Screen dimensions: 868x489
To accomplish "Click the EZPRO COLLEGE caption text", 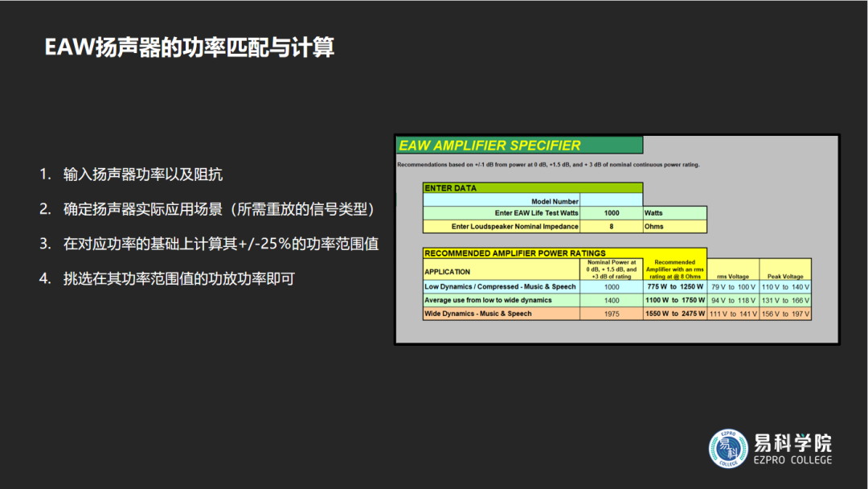I will pyautogui.click(x=792, y=460).
